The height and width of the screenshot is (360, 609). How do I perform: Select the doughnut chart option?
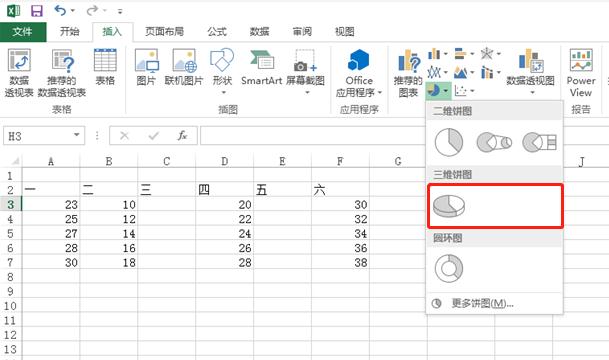449,268
